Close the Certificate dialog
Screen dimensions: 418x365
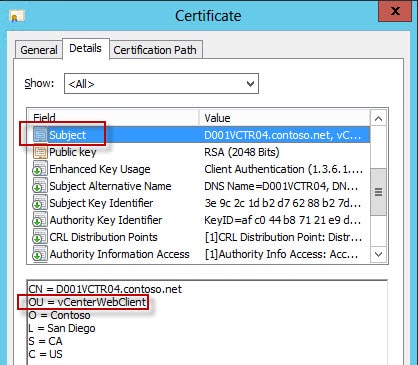coord(395,11)
